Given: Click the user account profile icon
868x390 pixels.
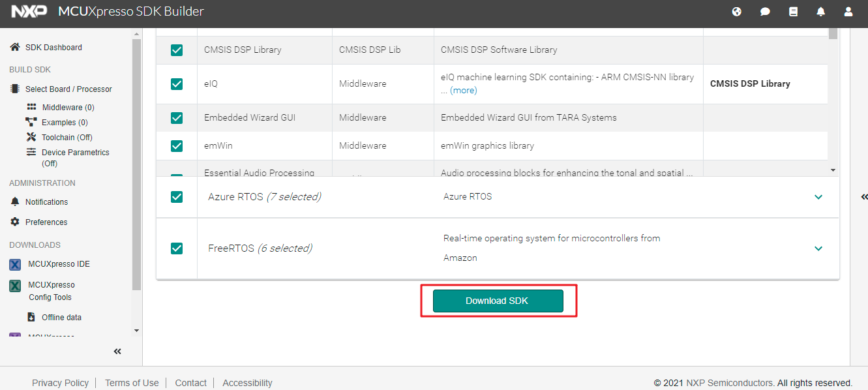Looking at the screenshot, I should [x=848, y=12].
